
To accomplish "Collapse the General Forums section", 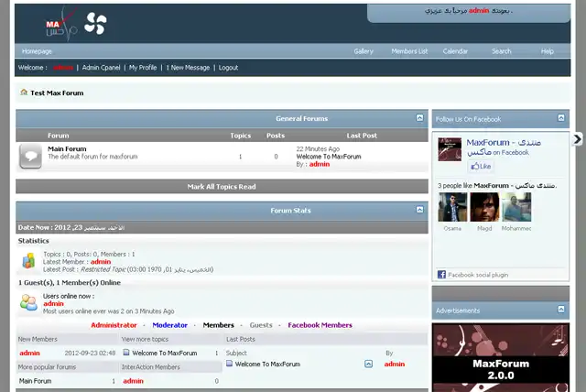I will coord(419,118).
